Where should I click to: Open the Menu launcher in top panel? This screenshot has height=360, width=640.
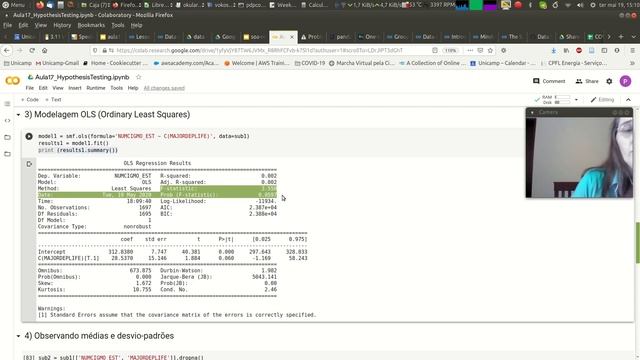pyautogui.click(x=13, y=5)
